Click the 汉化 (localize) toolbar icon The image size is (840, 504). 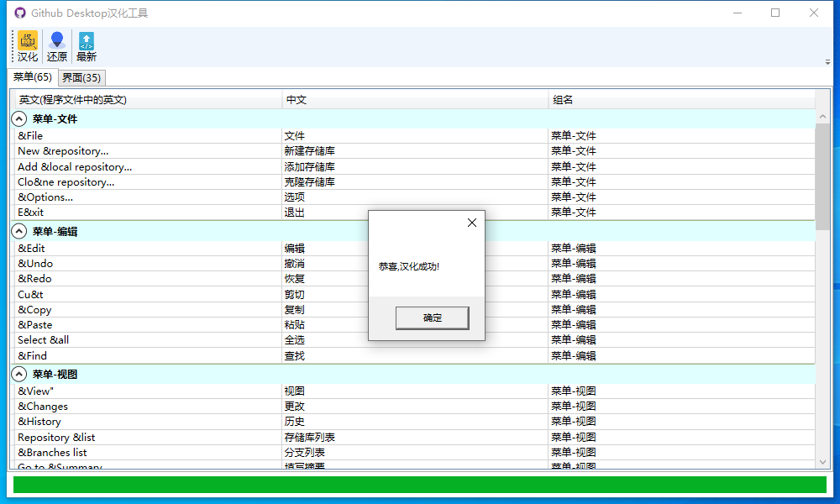tap(28, 47)
